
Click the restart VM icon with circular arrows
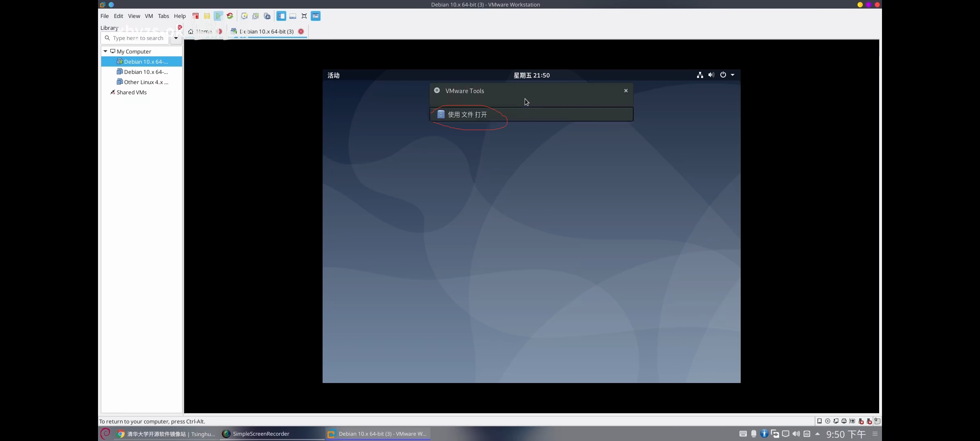[230, 16]
